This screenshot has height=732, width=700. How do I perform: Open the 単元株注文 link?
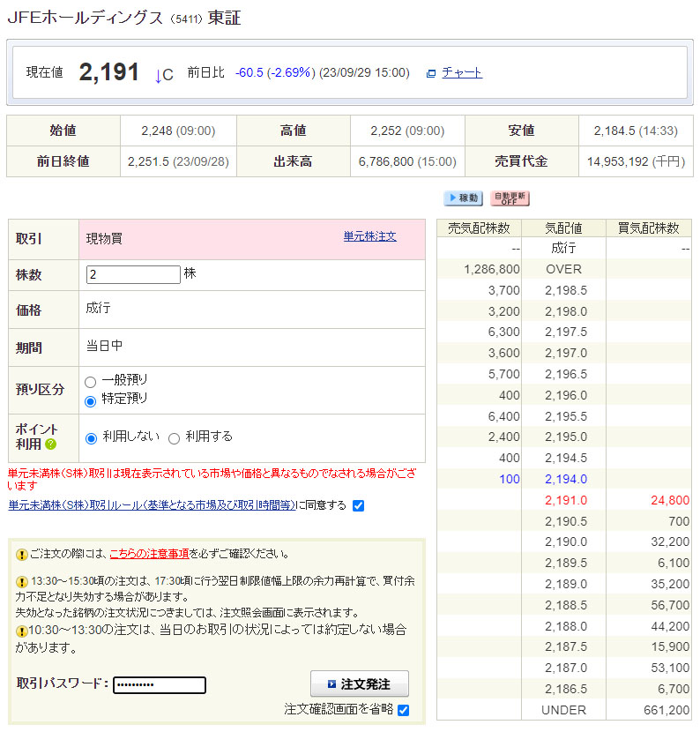point(369,236)
